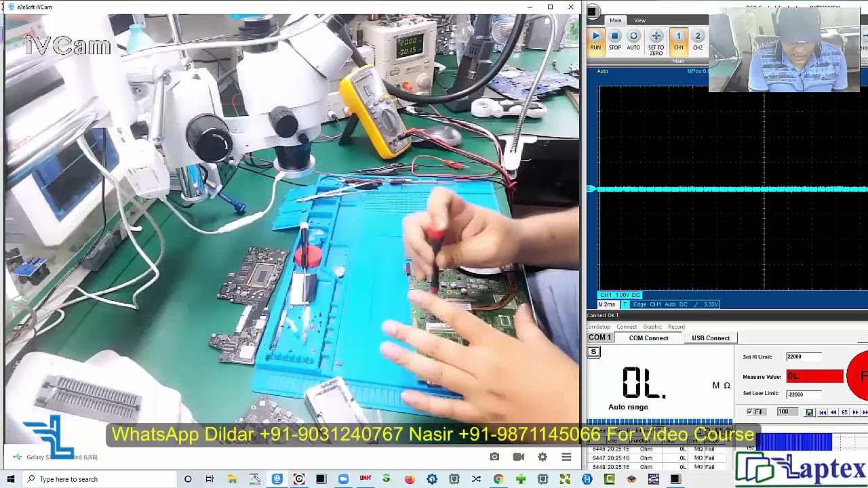This screenshot has width=868, height=488.
Task: Click the CH1 1.00V DC channel label
Action: coord(620,295)
